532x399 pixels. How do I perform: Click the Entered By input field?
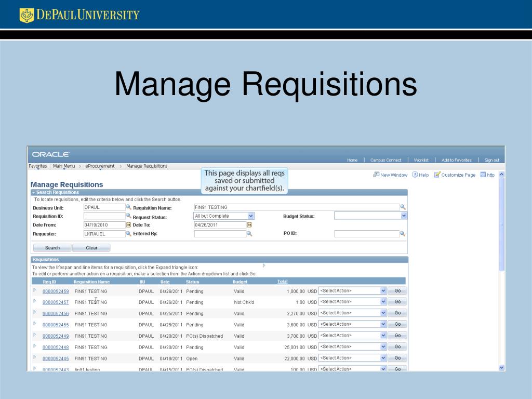(220, 234)
